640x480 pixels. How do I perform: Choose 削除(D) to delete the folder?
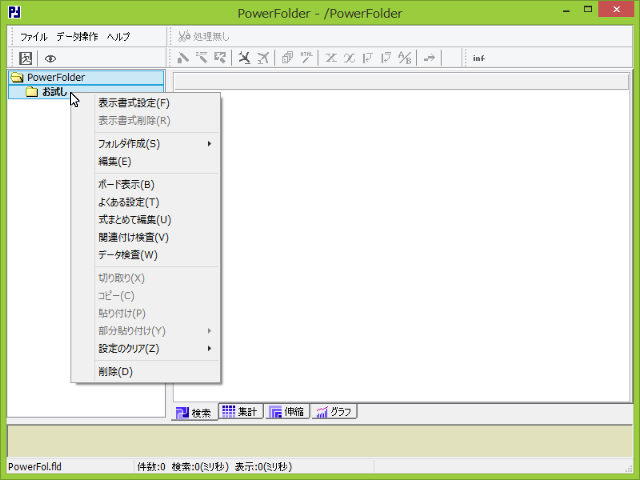pos(157,371)
